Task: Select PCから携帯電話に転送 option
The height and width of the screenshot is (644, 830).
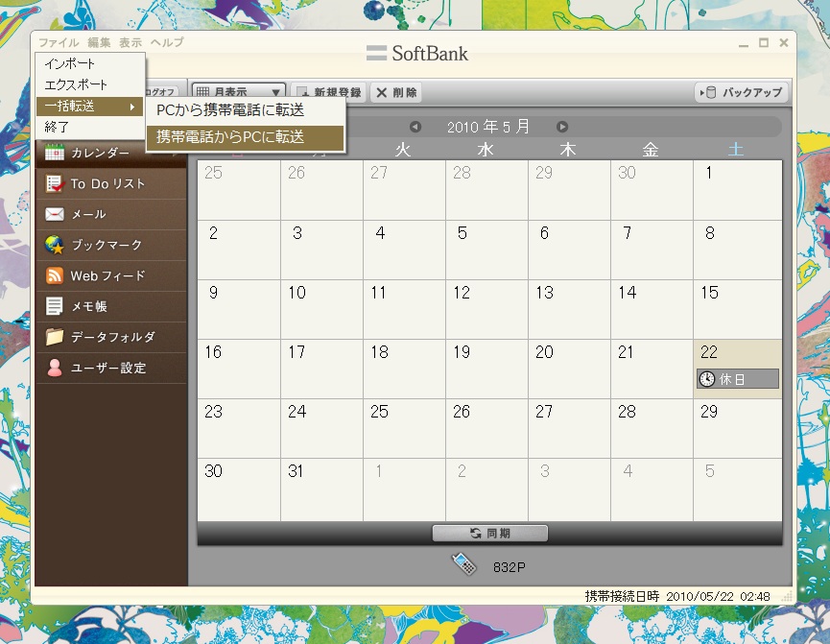Action: tap(244, 111)
